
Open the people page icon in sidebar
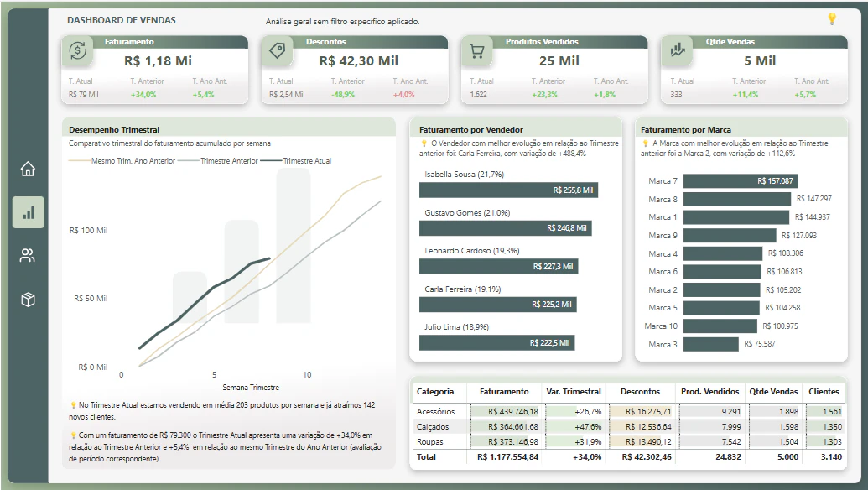click(28, 255)
